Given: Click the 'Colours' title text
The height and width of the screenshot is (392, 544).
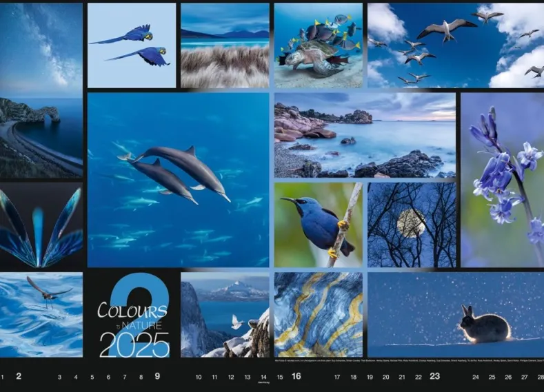Looking at the screenshot, I should (x=132, y=310).
